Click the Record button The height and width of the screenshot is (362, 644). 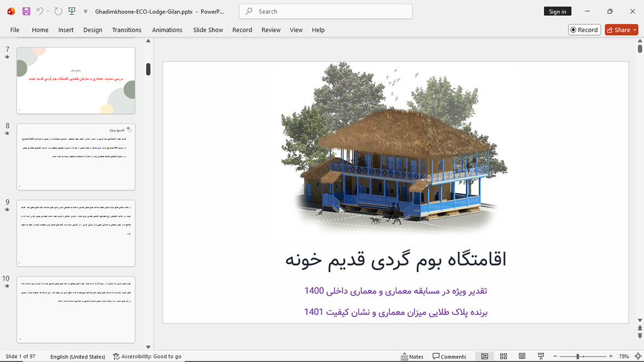click(584, 30)
